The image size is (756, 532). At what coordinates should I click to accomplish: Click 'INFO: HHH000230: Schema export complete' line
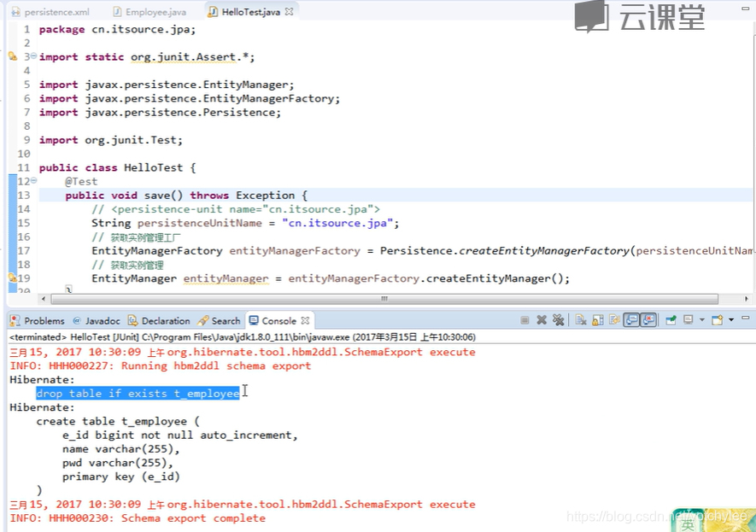point(138,518)
